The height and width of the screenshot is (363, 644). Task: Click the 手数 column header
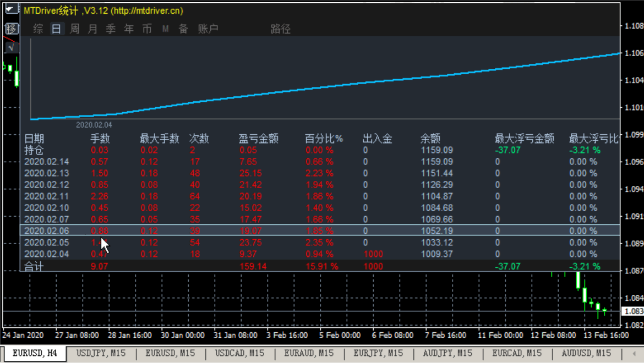[x=100, y=139]
